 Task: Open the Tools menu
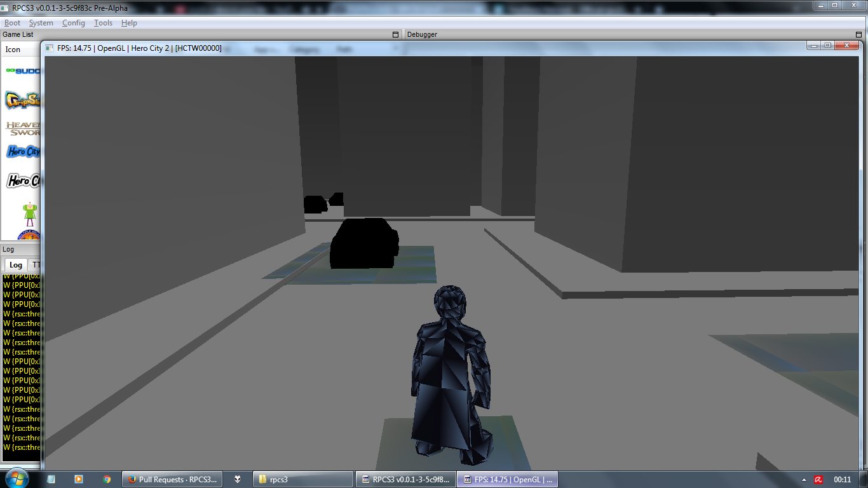(x=103, y=23)
